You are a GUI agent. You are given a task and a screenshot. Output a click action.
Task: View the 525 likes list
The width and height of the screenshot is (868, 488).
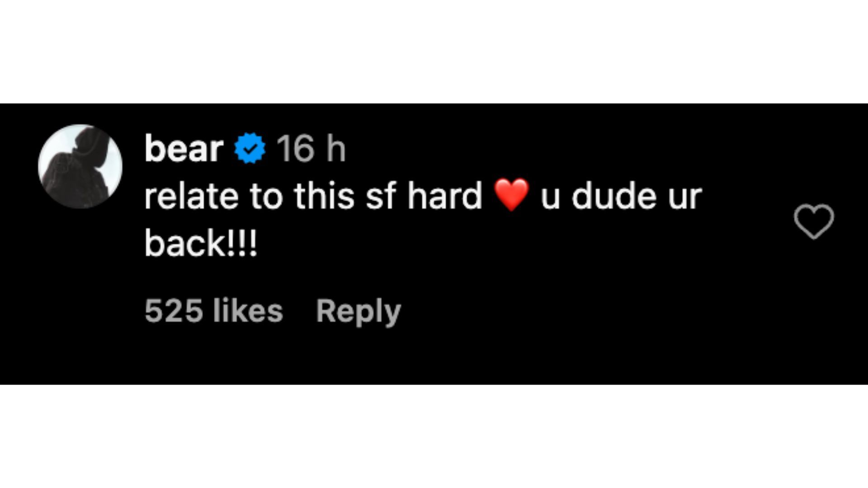tap(213, 311)
